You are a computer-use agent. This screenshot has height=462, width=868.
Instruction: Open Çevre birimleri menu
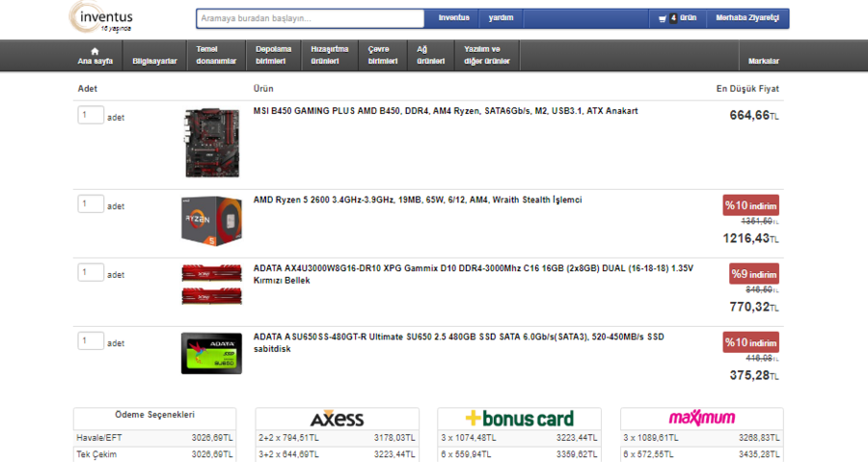coord(383,56)
